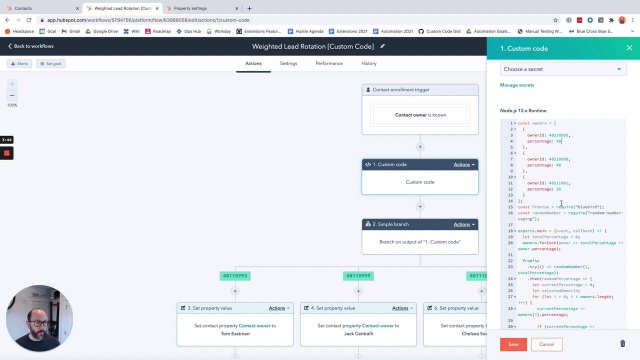Viewport: 640px width, 360px height.
Task: Save the custom code action
Action: coord(513,344)
